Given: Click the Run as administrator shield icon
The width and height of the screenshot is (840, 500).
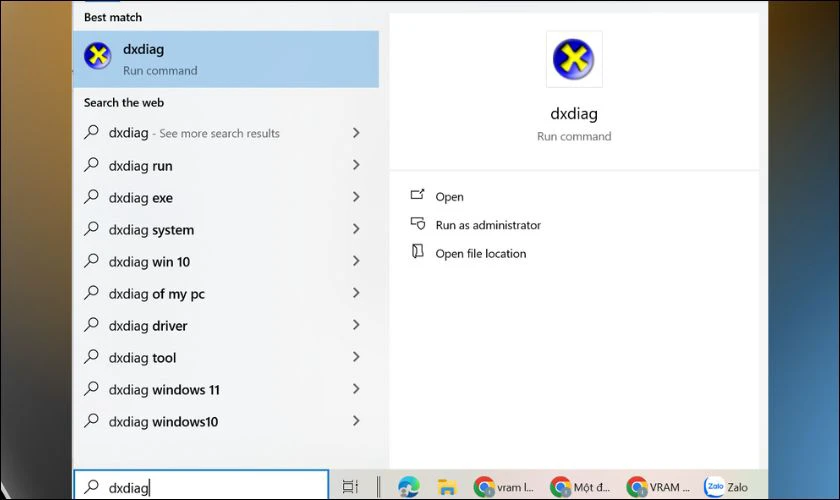Looking at the screenshot, I should (x=417, y=223).
